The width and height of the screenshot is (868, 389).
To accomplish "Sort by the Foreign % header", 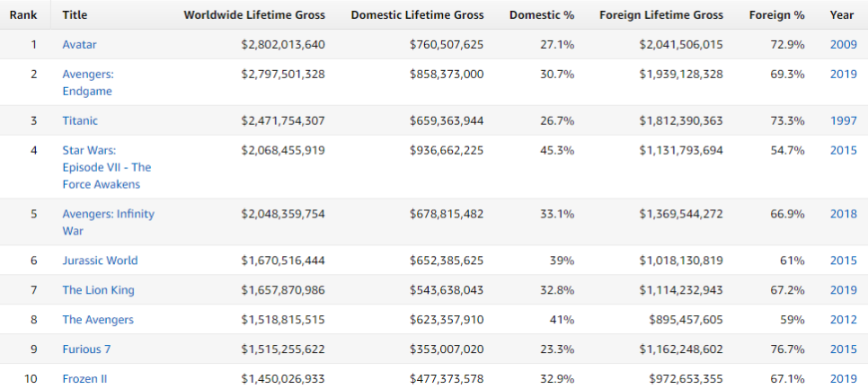I will click(776, 15).
